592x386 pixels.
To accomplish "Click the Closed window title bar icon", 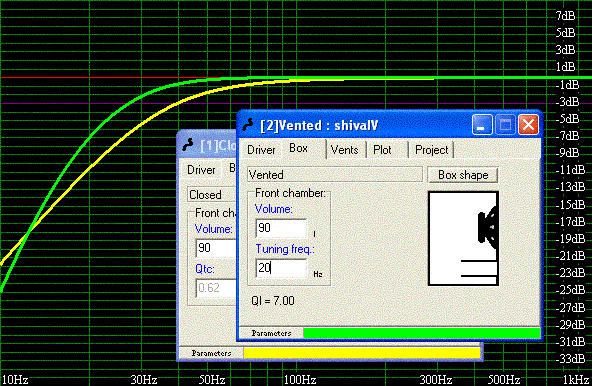I will click(188, 145).
